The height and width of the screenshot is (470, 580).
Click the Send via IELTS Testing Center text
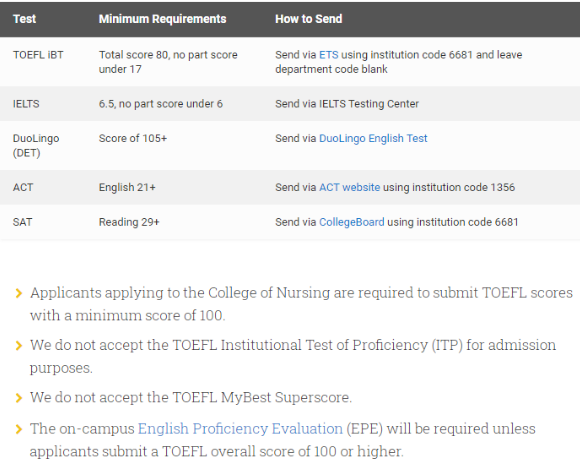(347, 104)
